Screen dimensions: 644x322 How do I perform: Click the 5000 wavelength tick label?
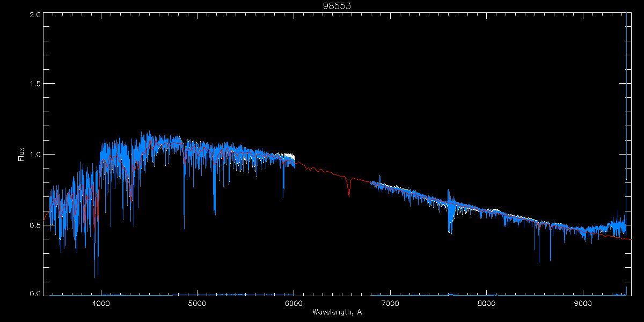click(x=197, y=304)
